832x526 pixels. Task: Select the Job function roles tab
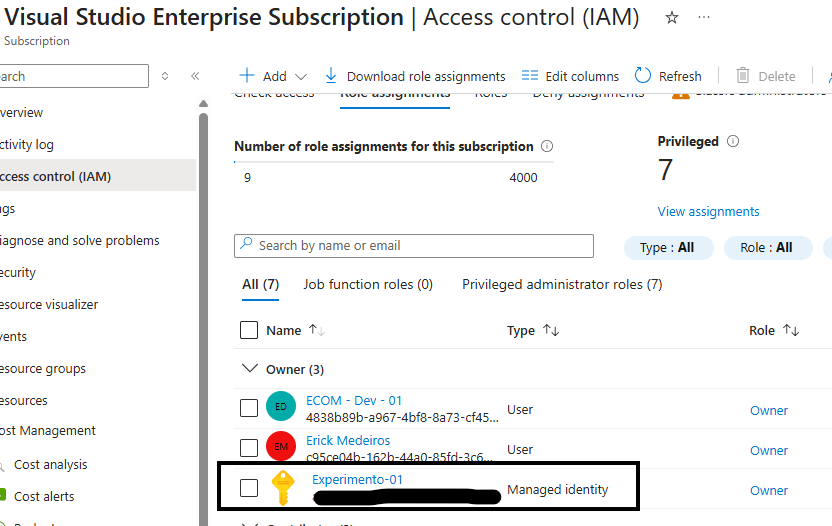368,285
